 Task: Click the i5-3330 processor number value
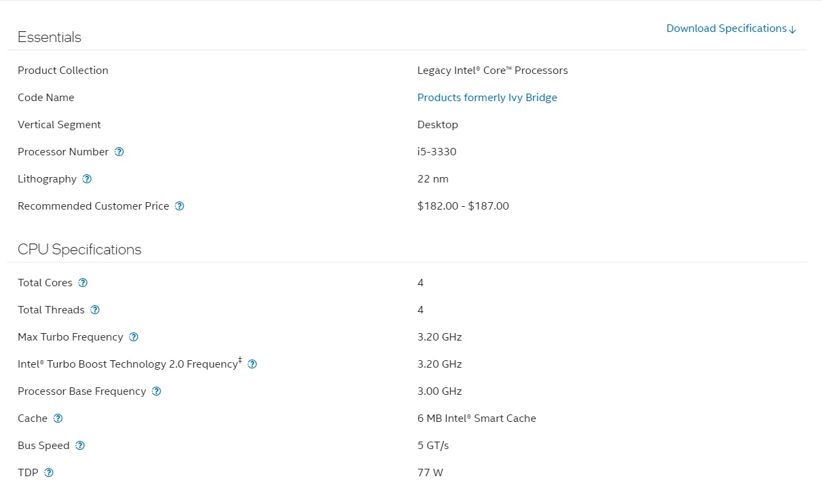[x=436, y=152]
